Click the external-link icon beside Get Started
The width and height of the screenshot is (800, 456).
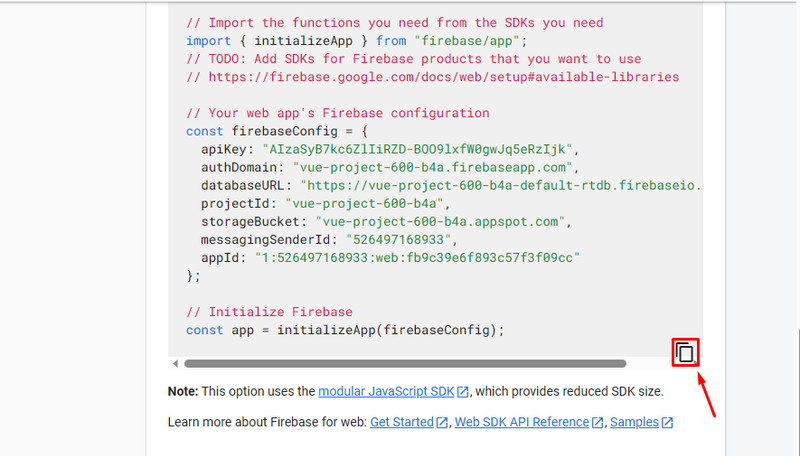pyautogui.click(x=442, y=422)
